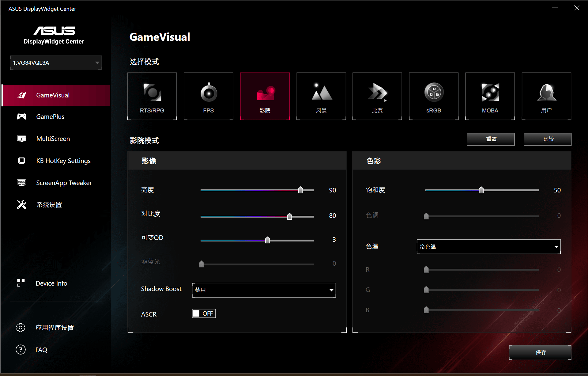Expand the Shadow Boost 禁用 dropdown

tap(264, 290)
